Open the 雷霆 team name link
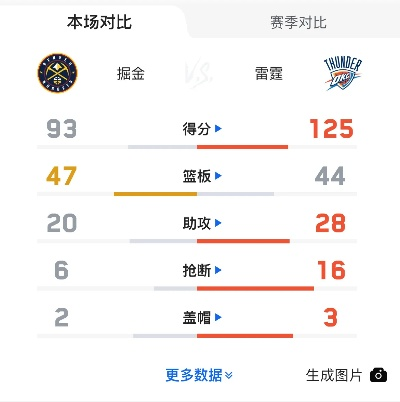The width and height of the screenshot is (400, 402). (x=269, y=74)
